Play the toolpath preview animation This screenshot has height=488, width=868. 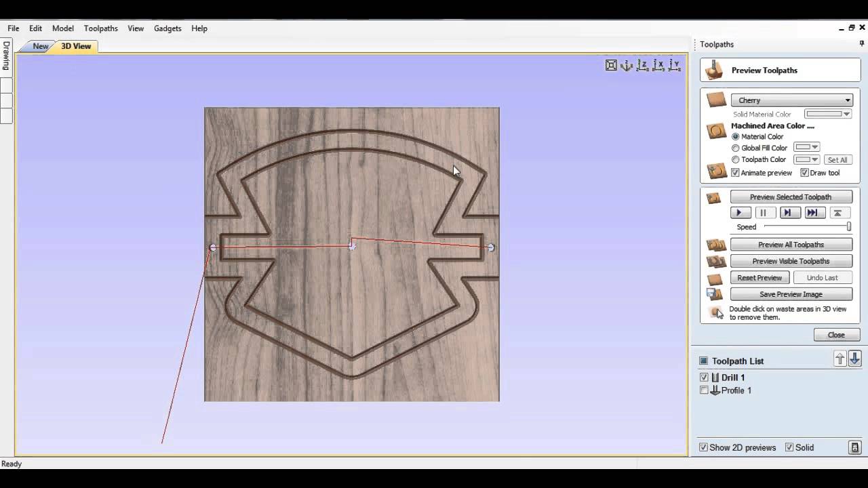740,213
